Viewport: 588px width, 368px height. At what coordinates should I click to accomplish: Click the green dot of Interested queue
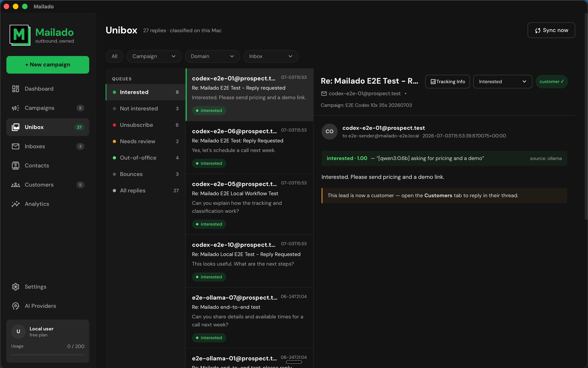[x=114, y=92]
